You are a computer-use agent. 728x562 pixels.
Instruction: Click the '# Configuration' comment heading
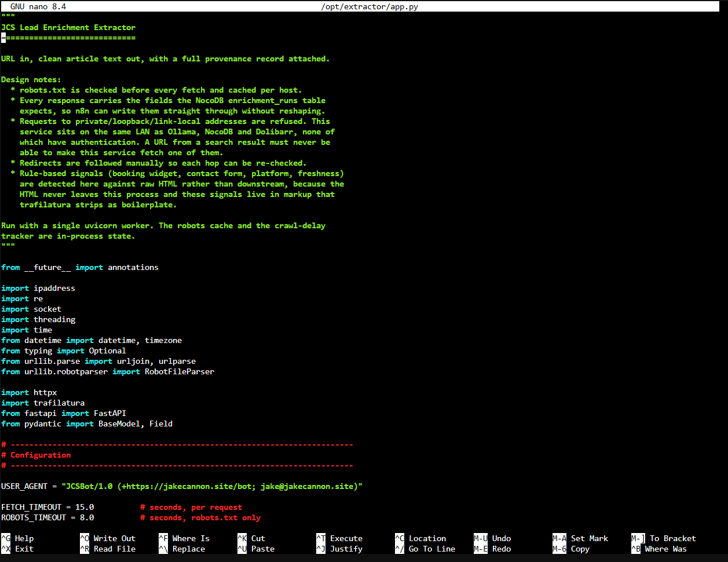36,455
